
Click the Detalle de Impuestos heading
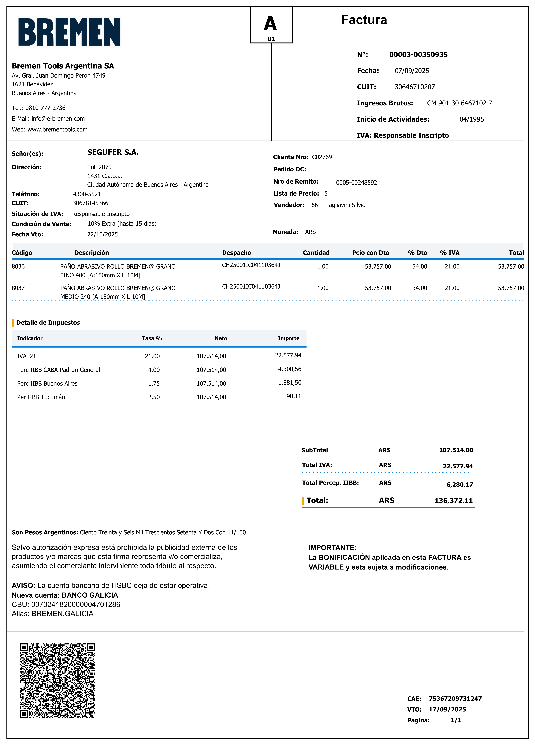(x=48, y=323)
